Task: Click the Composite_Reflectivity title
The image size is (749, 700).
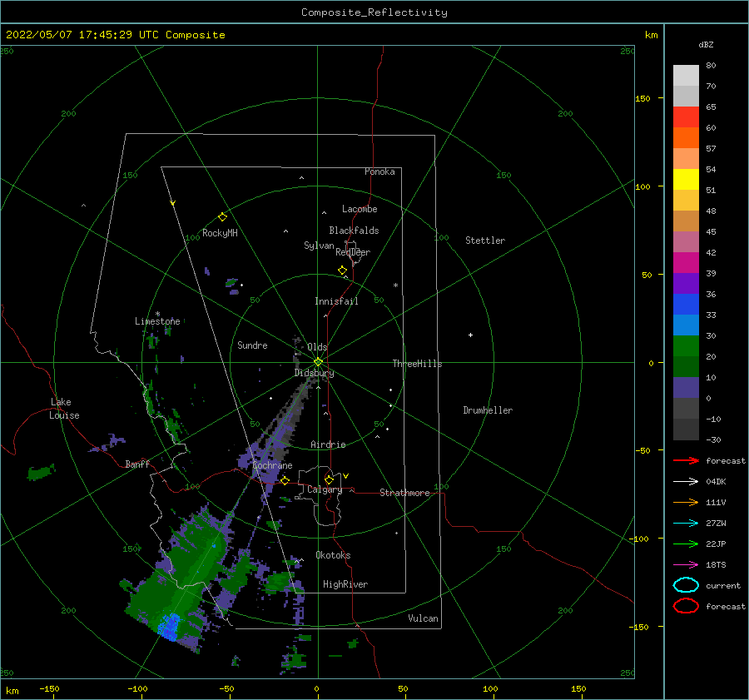Action: coord(374,12)
